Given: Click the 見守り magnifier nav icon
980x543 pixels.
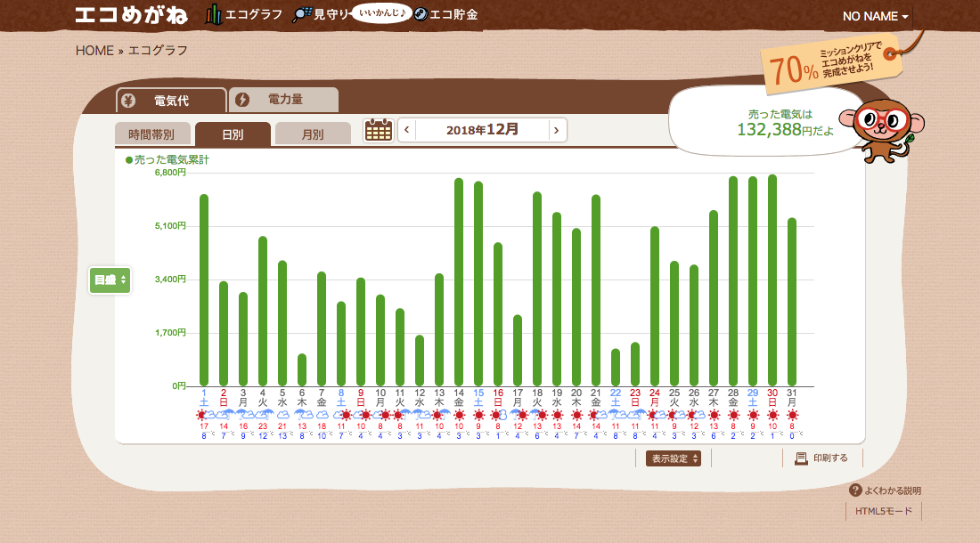Looking at the screenshot, I should 302,14.
